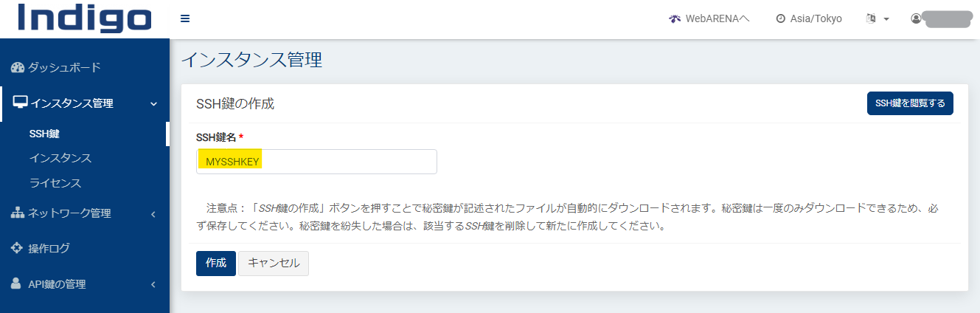Click the 操作ログ crosshair icon
980x313 pixels.
click(18, 248)
